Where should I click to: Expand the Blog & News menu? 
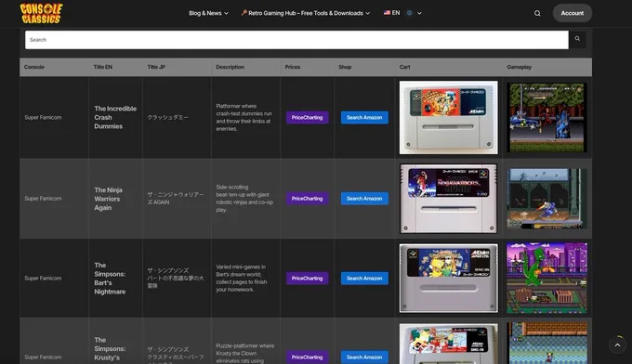[208, 13]
